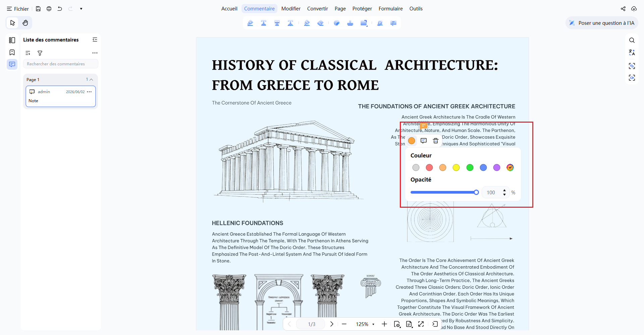
Task: Choose the green color swatch
Action: pos(470,167)
